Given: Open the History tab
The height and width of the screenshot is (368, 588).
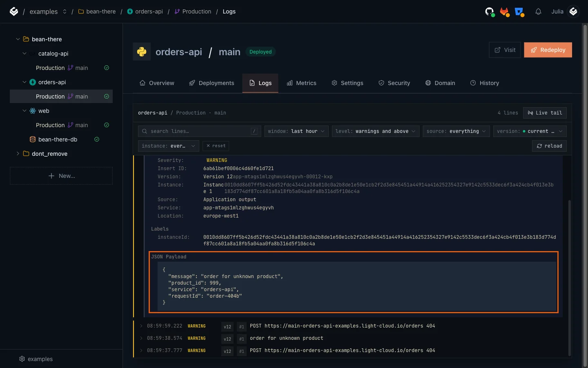Looking at the screenshot, I should (485, 83).
